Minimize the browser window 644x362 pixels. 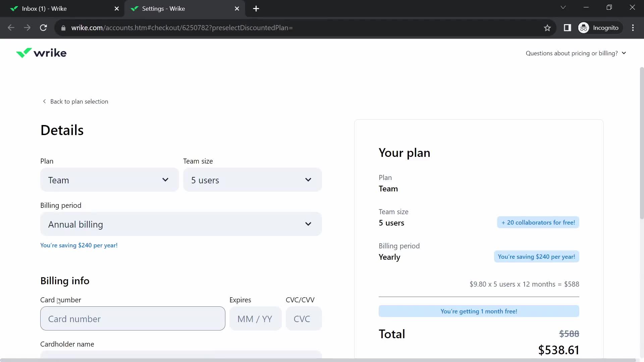[586, 7]
